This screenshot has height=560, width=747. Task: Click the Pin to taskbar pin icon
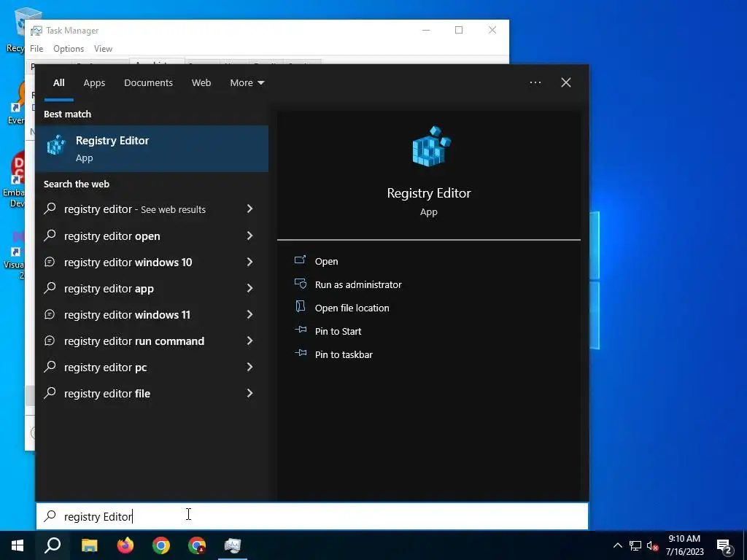coord(300,353)
